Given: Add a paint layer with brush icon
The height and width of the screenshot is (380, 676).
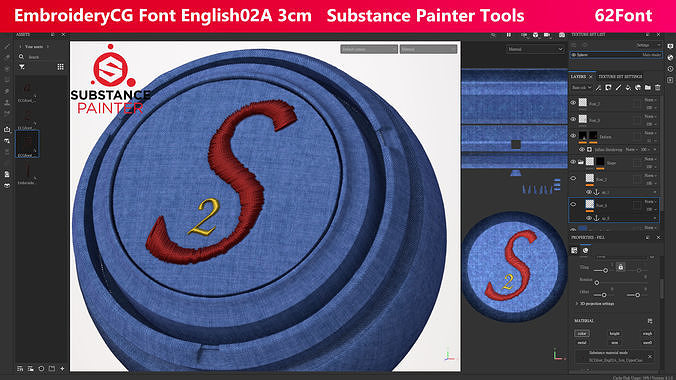Looking at the screenshot, I should (618, 88).
